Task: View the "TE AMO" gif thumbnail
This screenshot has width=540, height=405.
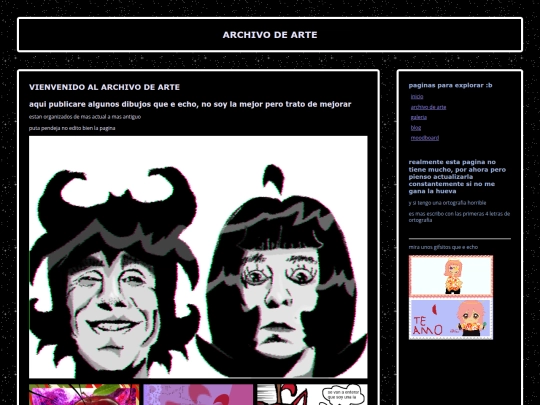Action: click(451, 319)
